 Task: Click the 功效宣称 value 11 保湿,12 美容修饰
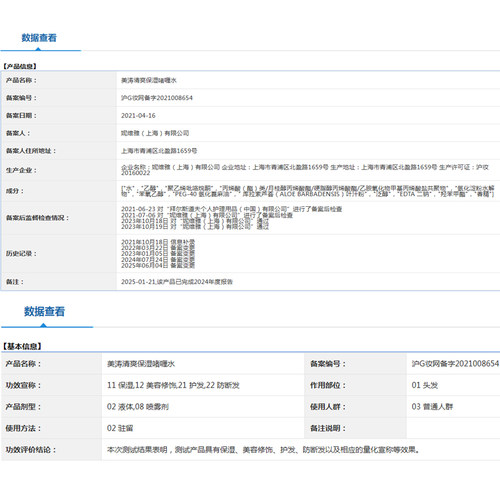(173, 385)
